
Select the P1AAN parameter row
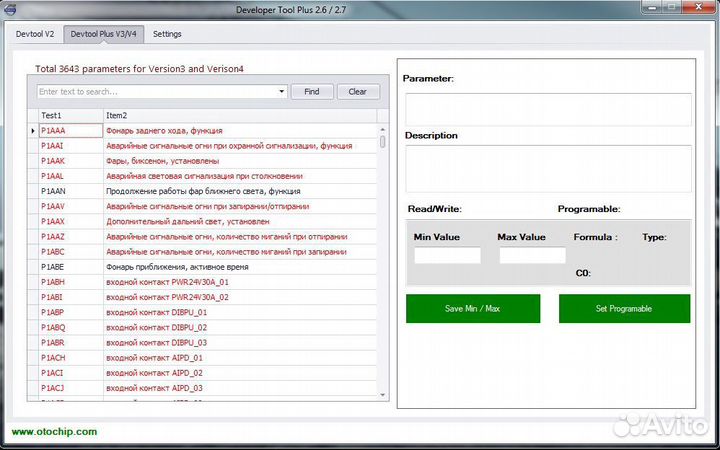(x=200, y=191)
